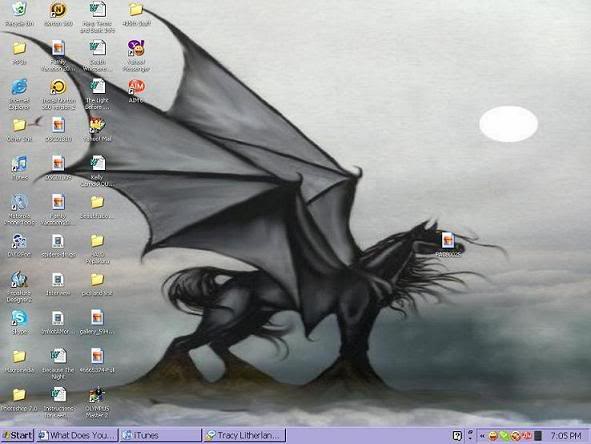Select the 'Instructions for web' Word document
The image size is (591, 444).
click(x=58, y=403)
